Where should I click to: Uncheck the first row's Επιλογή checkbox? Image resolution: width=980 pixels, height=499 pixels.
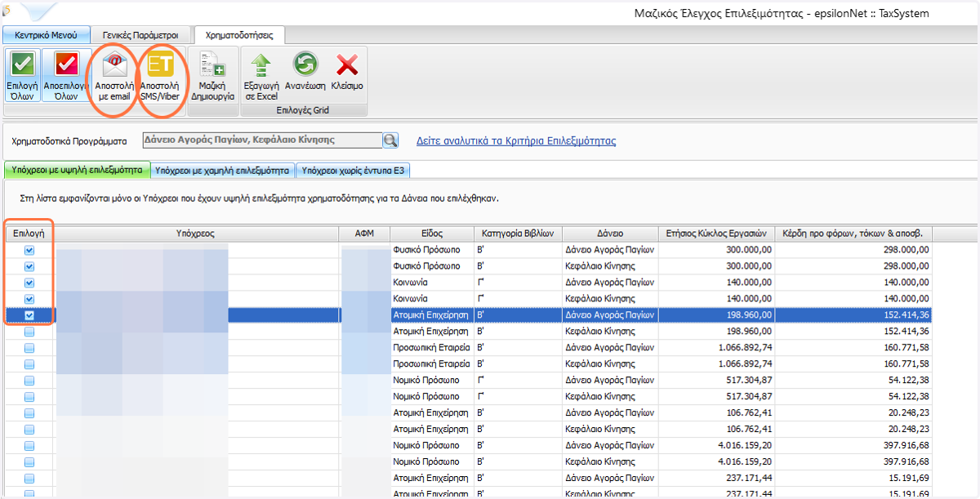tap(29, 250)
